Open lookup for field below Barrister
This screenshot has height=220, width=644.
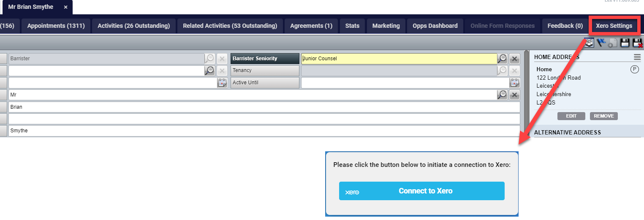pos(209,70)
